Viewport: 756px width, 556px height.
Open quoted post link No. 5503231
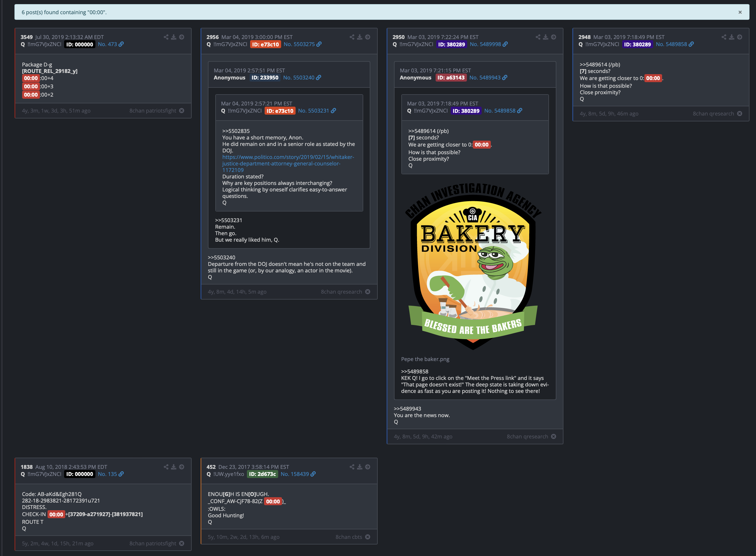[314, 110]
